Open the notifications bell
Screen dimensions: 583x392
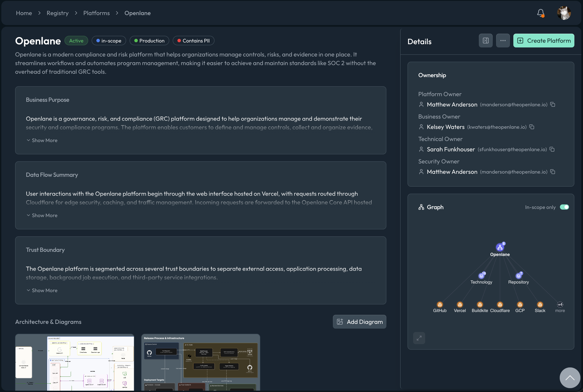(x=541, y=13)
